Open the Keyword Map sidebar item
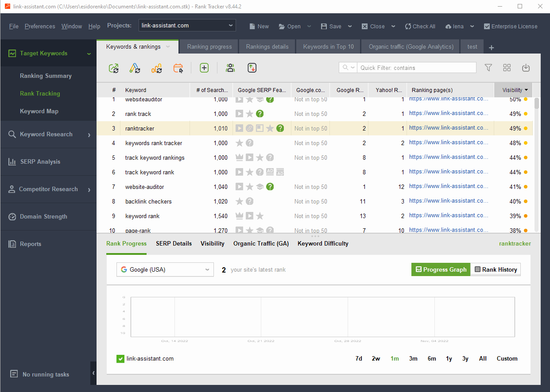Screen dimensions: 550x392 pos(39,111)
